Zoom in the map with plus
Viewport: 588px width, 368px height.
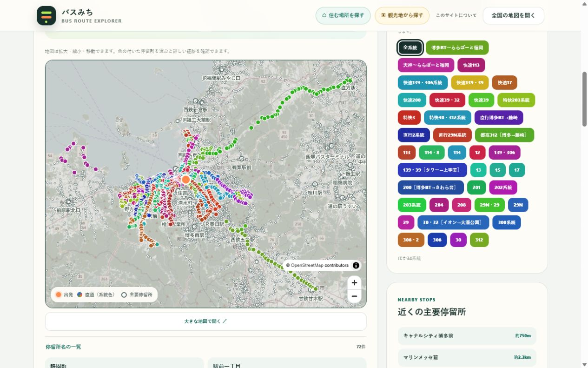[354, 283]
